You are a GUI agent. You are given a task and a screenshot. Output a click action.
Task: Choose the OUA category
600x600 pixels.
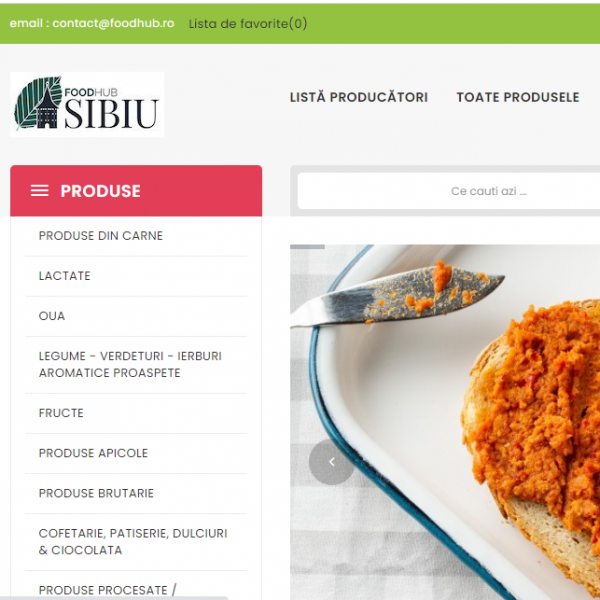point(52,316)
